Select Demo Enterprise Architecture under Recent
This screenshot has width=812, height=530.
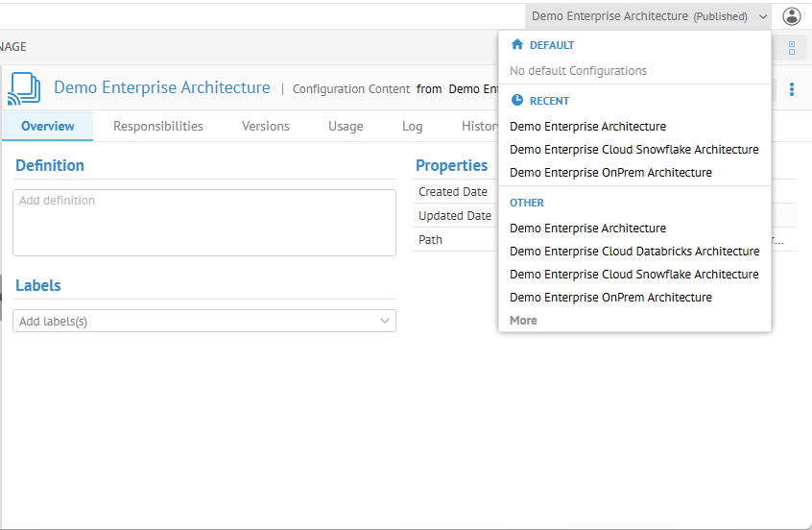pos(587,127)
